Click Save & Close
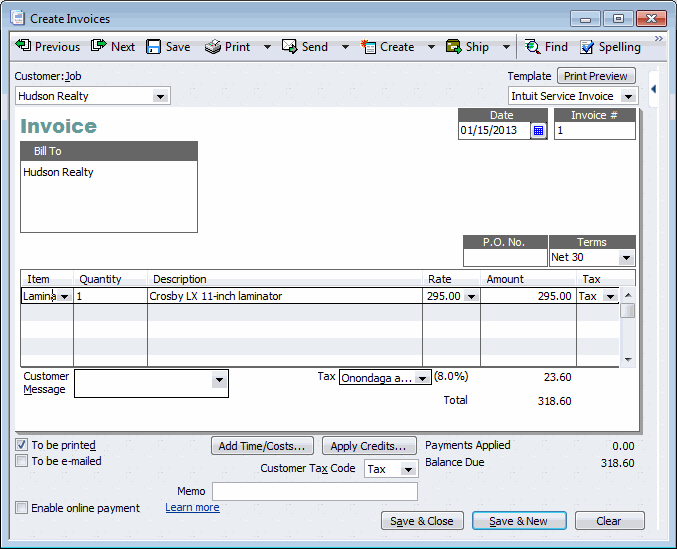 click(422, 521)
